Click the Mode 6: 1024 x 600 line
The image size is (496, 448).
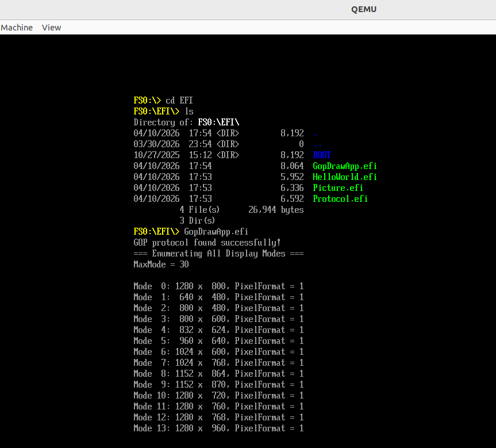(x=218, y=351)
